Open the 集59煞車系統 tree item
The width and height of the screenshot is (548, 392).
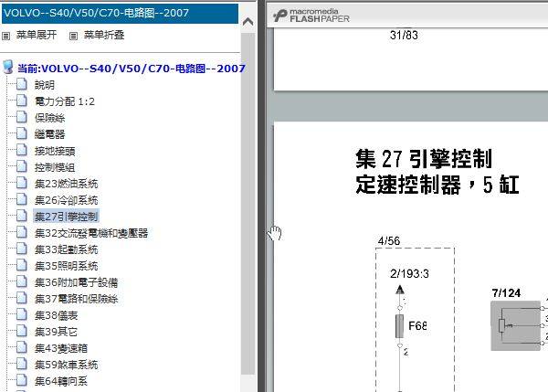pos(66,365)
